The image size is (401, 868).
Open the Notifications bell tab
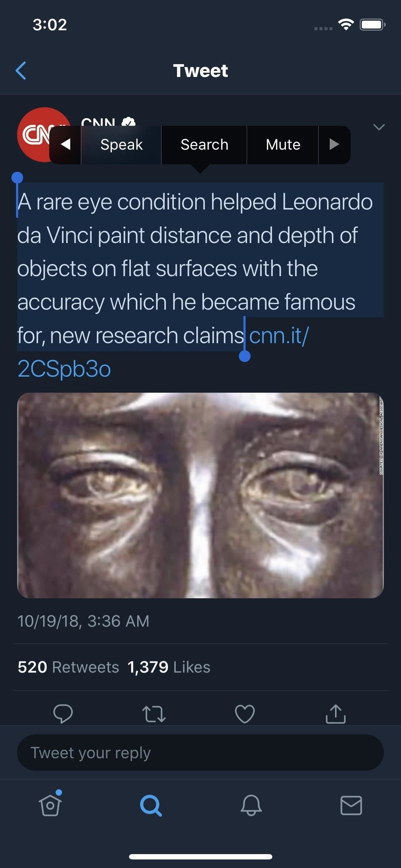251,805
